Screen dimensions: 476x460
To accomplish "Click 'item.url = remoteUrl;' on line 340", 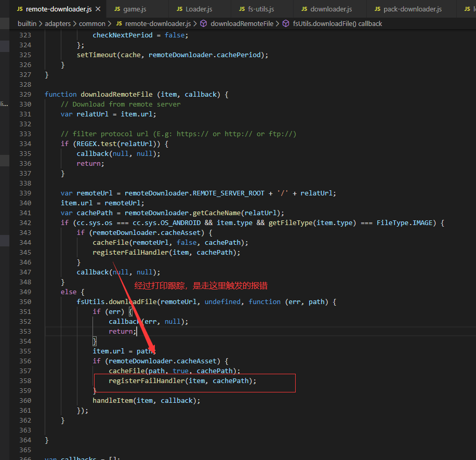I will coord(102,203).
